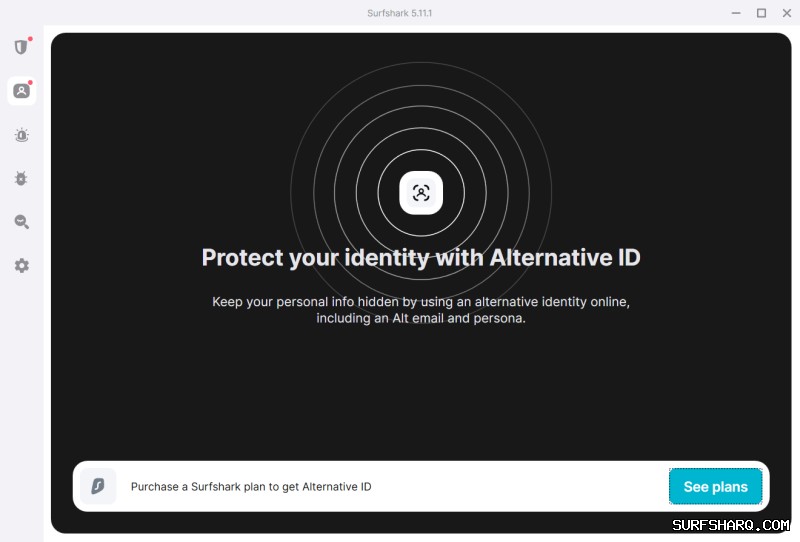Open the Alert siren section
Screen dimensions: 800x542
click(x=21, y=135)
